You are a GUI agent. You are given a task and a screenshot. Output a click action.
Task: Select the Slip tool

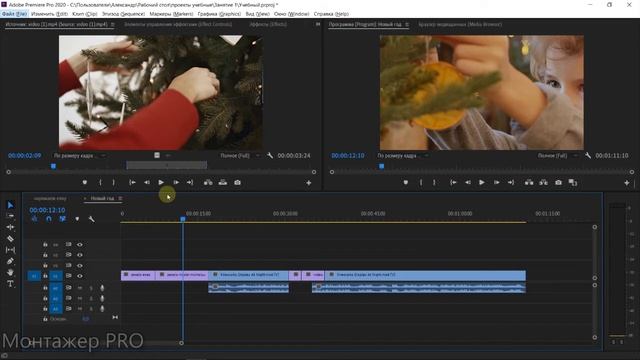click(x=10, y=249)
